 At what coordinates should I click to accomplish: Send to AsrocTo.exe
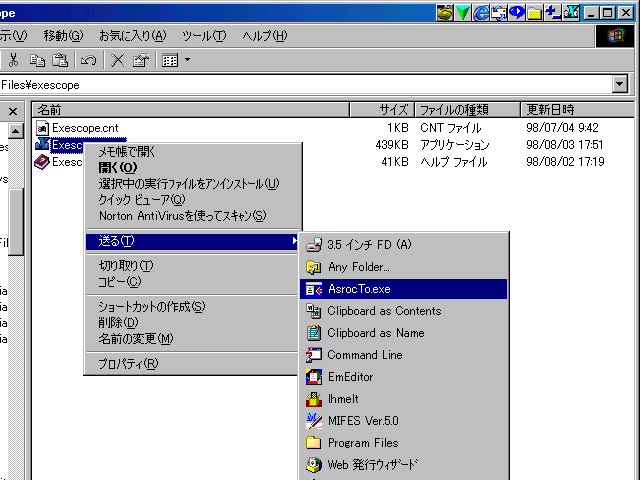click(x=404, y=289)
